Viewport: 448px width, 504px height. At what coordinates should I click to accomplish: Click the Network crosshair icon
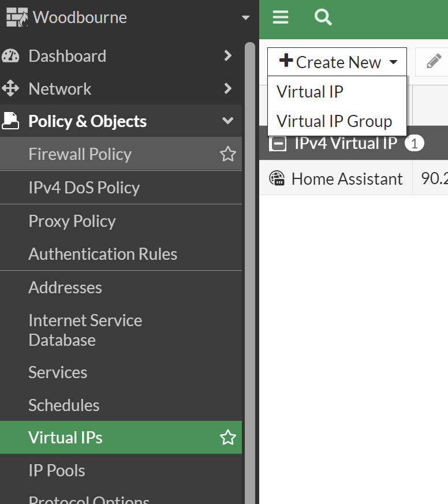tap(12, 88)
